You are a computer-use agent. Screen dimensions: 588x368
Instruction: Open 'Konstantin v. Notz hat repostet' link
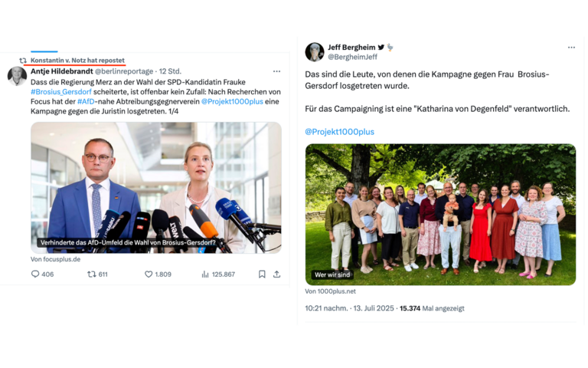point(77,60)
